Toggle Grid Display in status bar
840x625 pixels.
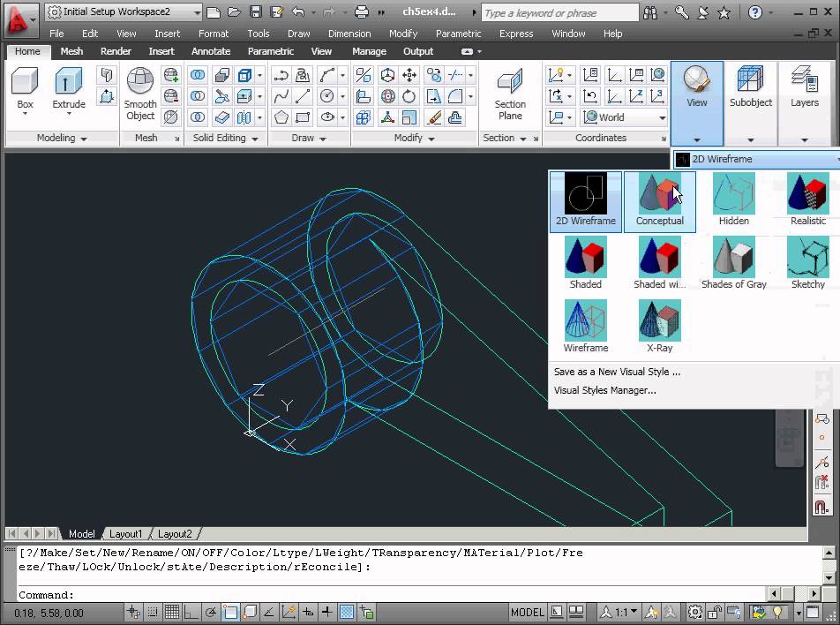point(172,612)
